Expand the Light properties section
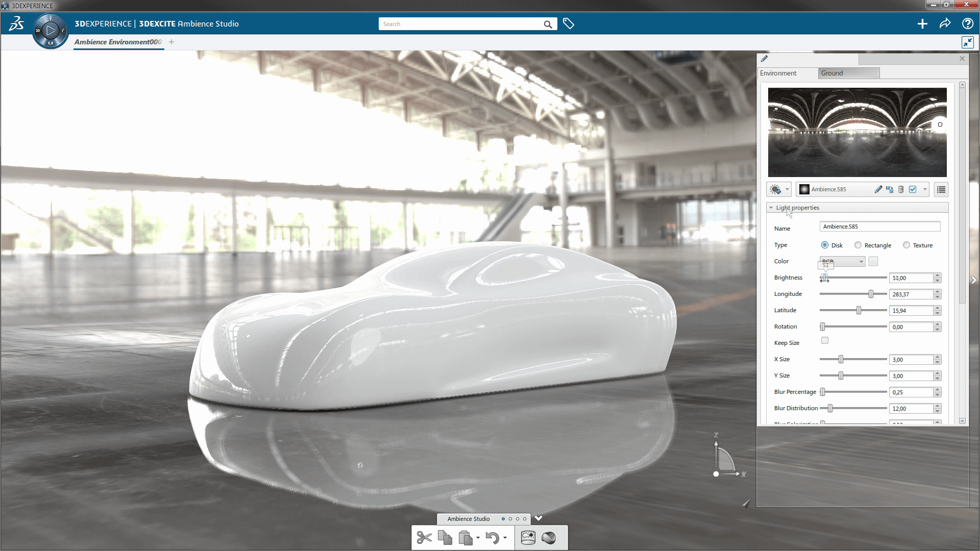Screen dimensions: 980x551 [770, 207]
